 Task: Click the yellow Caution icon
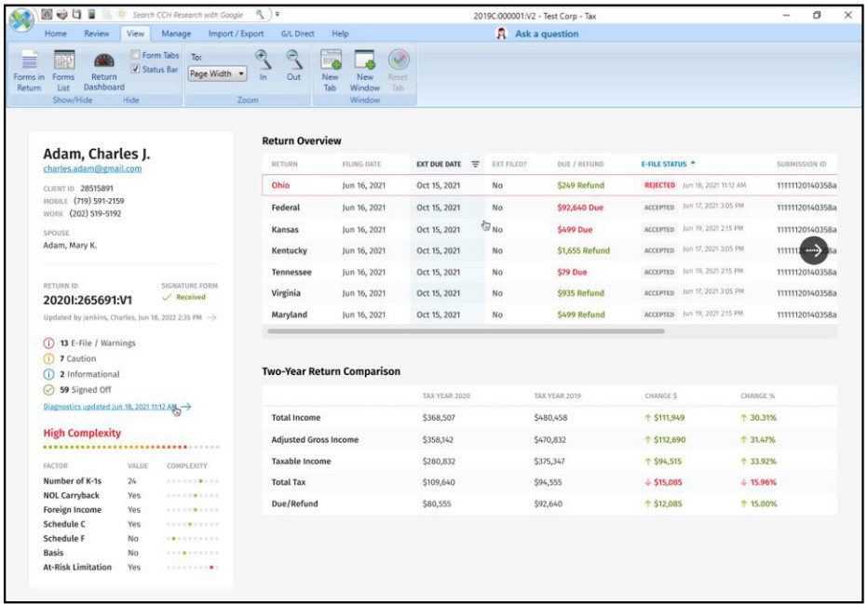pyautogui.click(x=48, y=358)
